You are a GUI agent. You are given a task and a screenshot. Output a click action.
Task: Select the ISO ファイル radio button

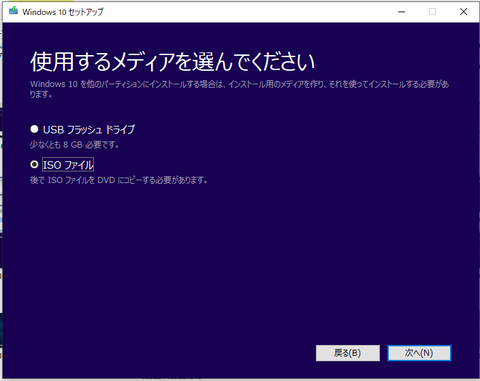[34, 164]
